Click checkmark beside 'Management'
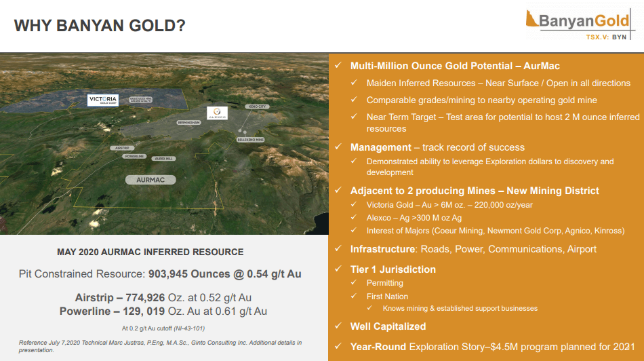Image resolution: width=644 pixels, height=361 pixels. coord(338,147)
